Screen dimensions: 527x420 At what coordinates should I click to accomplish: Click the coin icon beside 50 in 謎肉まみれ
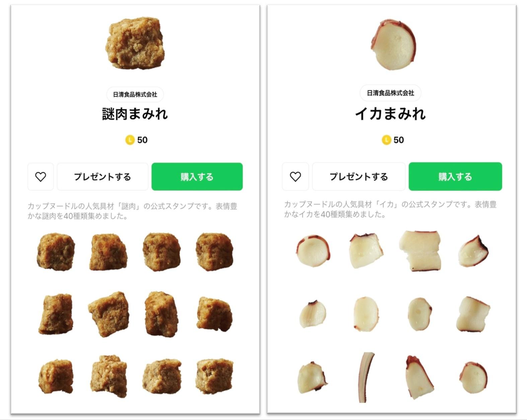point(130,140)
